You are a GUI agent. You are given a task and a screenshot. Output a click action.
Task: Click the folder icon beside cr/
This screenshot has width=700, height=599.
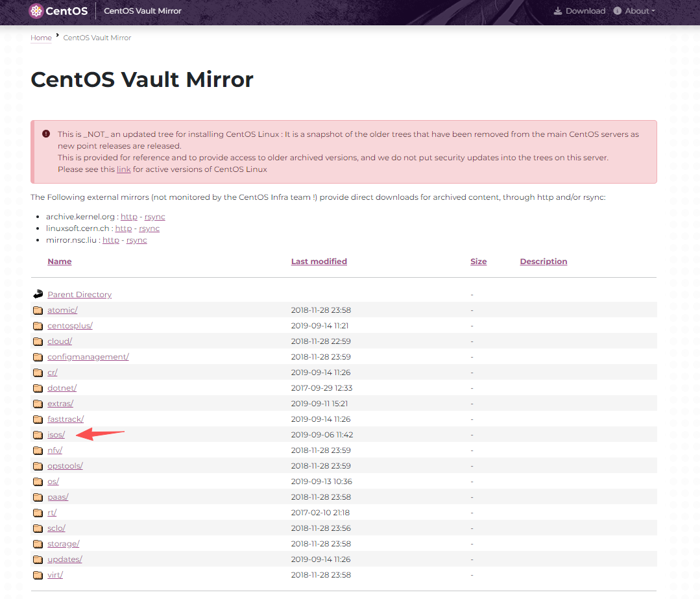tap(38, 373)
